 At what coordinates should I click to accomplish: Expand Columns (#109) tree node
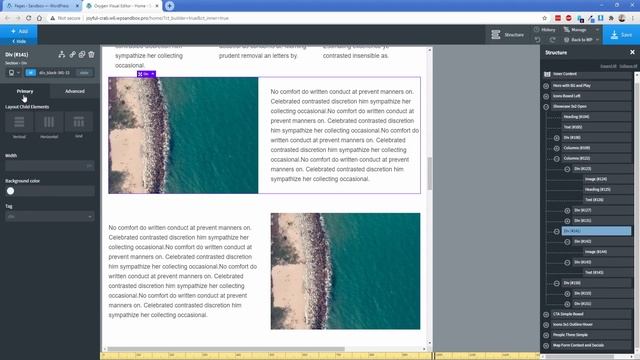[x=557, y=148]
